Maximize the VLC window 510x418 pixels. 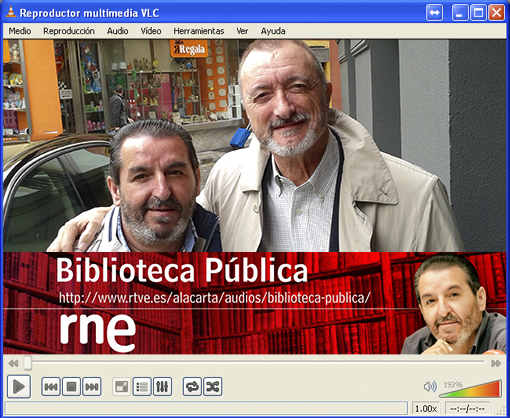tap(478, 13)
